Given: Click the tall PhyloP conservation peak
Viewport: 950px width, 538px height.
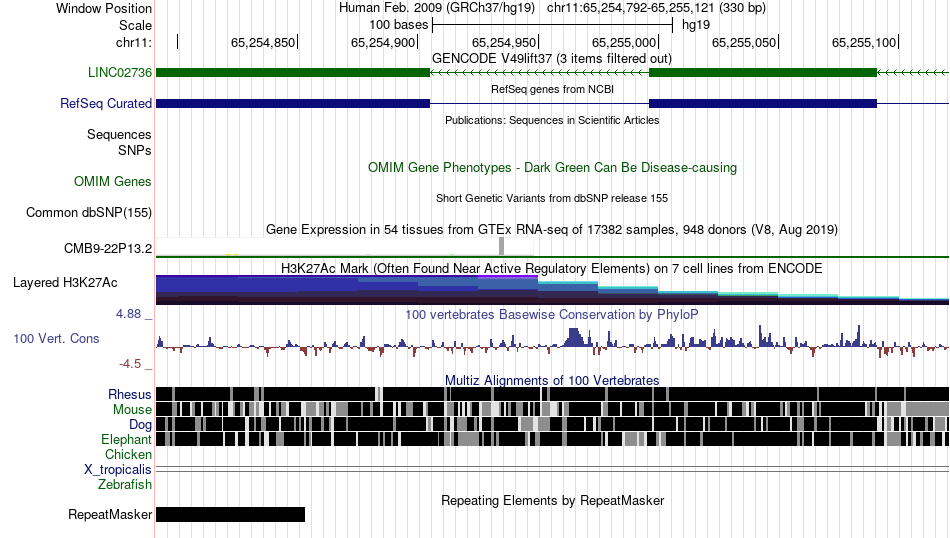Looking at the screenshot, I should (574, 337).
